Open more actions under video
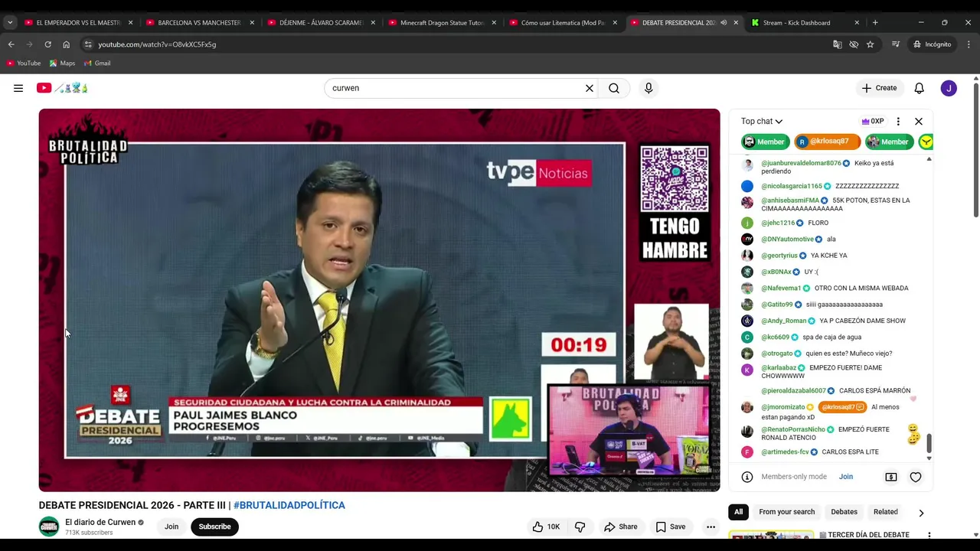 pyautogui.click(x=710, y=527)
